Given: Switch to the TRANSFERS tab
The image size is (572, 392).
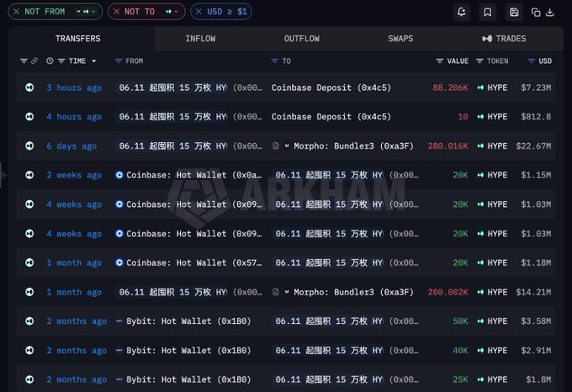Looking at the screenshot, I should 77,39.
